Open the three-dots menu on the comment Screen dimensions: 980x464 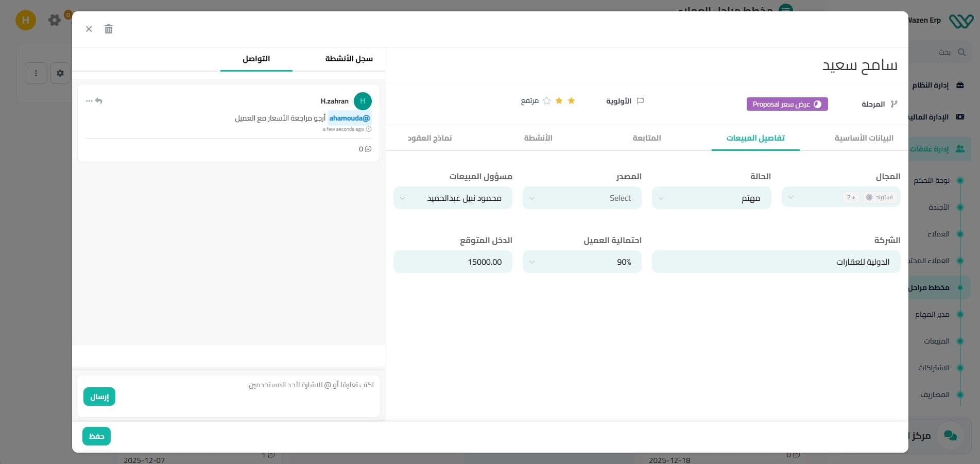click(x=89, y=101)
